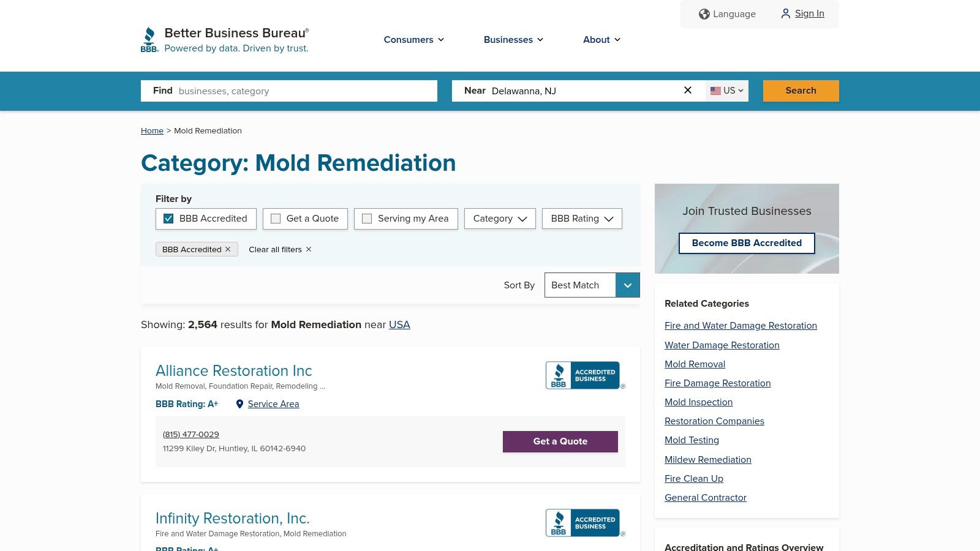Open Alliance Restoration Inc listing
The width and height of the screenshot is (980, 551).
[x=234, y=371]
